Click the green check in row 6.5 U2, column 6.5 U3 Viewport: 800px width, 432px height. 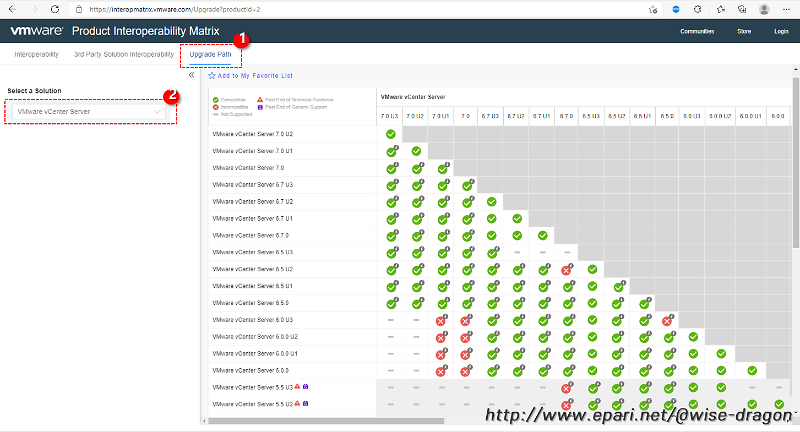pos(592,269)
